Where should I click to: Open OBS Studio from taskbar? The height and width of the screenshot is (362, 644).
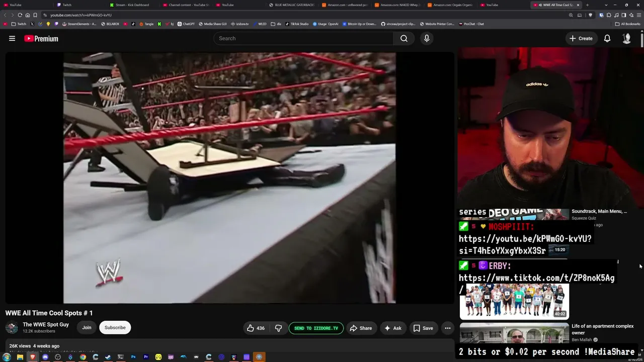58,357
